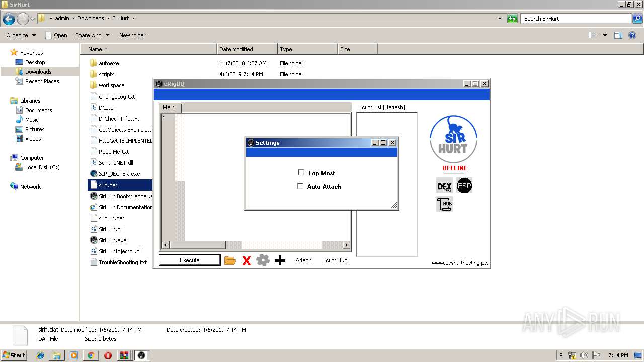Open the Organize dropdown menu
644x362 pixels.
pos(21,35)
